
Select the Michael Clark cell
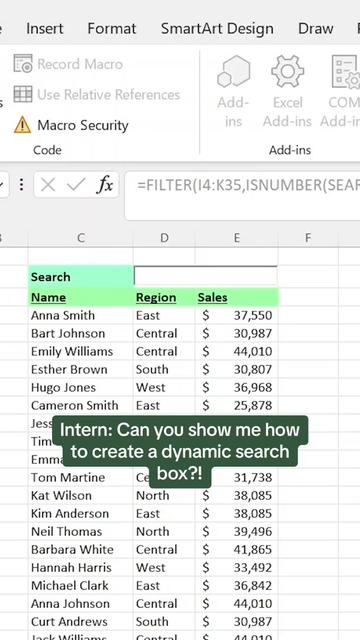click(x=81, y=585)
